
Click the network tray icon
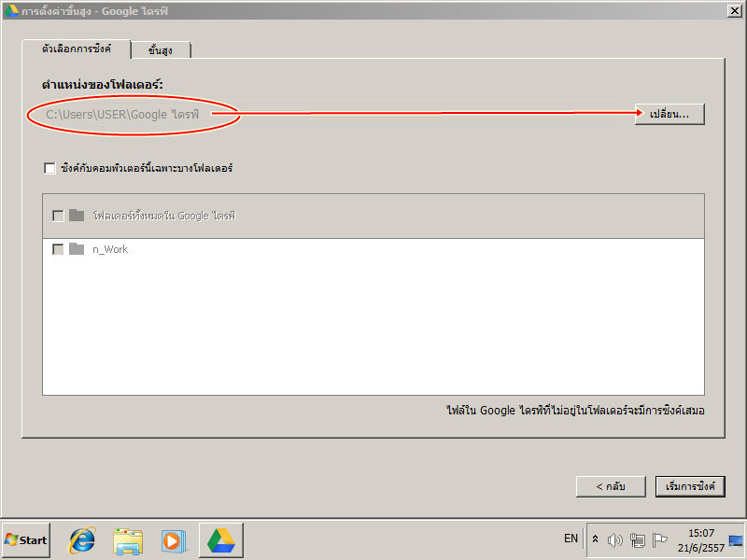point(638,540)
